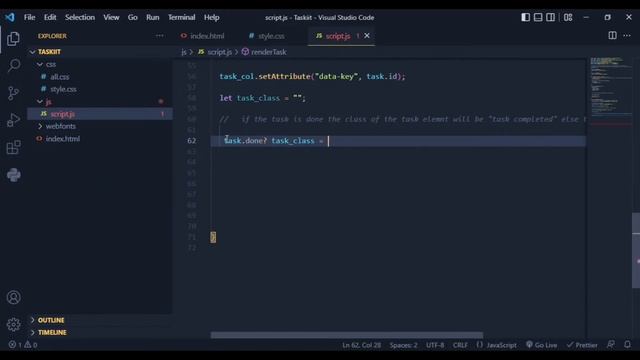
Task: Open the Edit menu
Action: (x=50, y=17)
